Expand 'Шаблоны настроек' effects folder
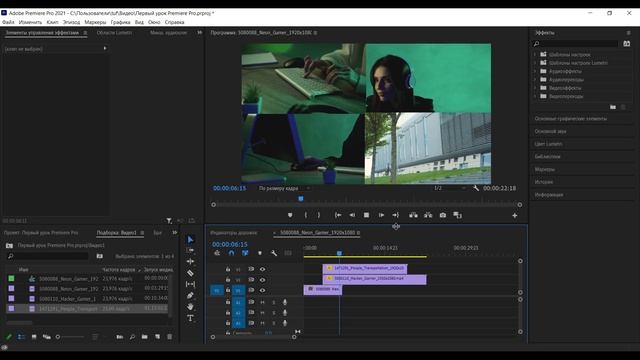The height and width of the screenshot is (360, 640). [535, 54]
